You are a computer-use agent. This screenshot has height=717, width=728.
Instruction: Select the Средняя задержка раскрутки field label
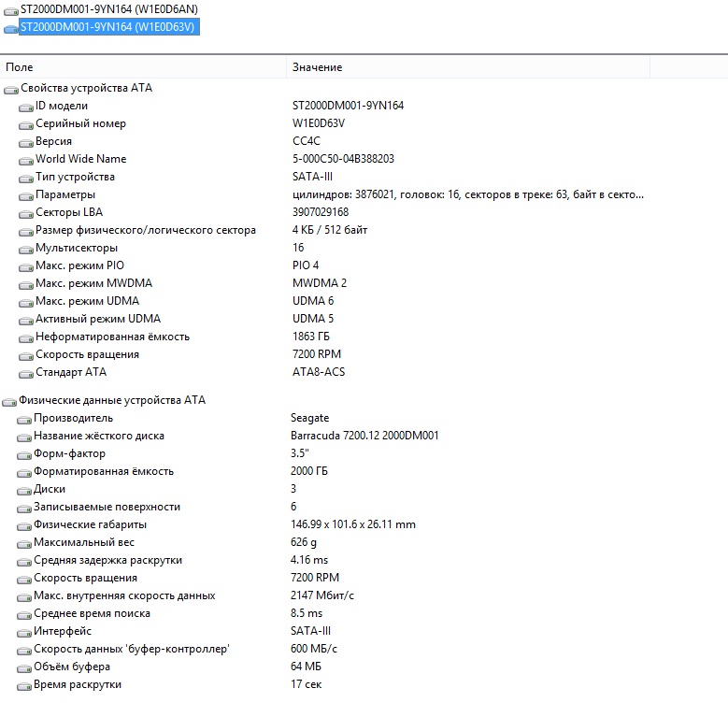click(107, 560)
